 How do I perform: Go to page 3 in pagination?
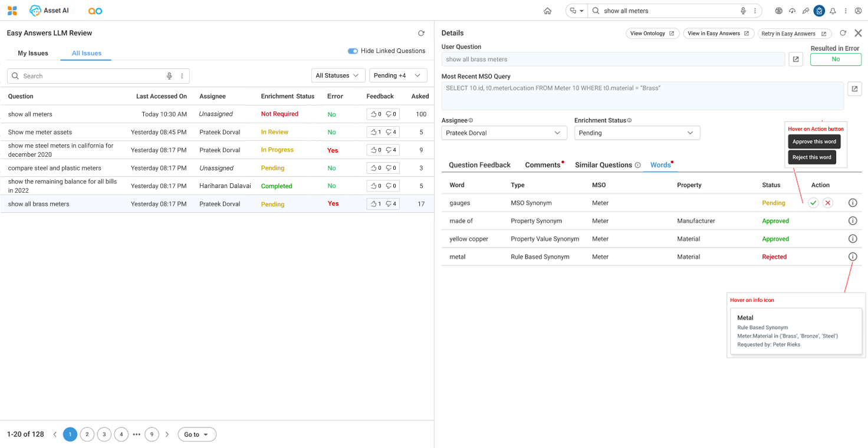point(104,434)
